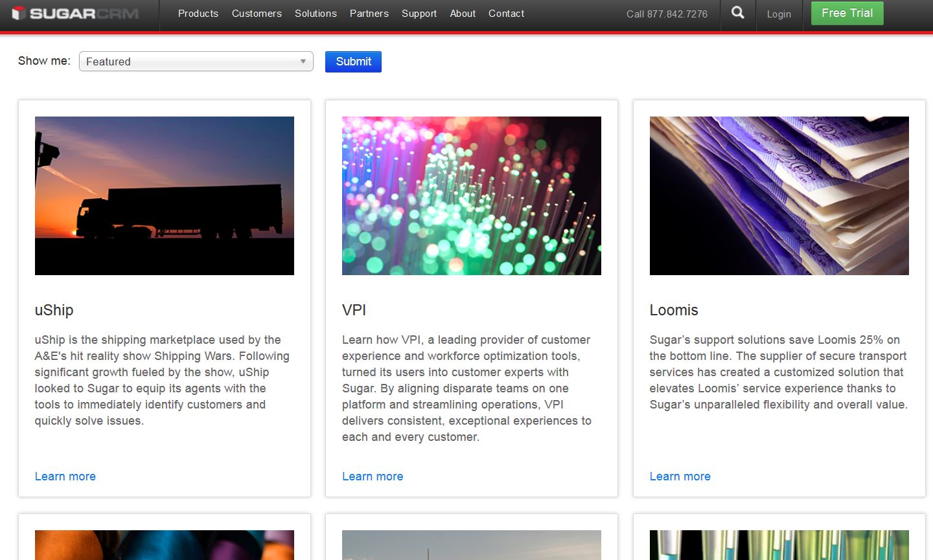Click the Loomis description paragraph
933x560 pixels.
click(x=779, y=372)
